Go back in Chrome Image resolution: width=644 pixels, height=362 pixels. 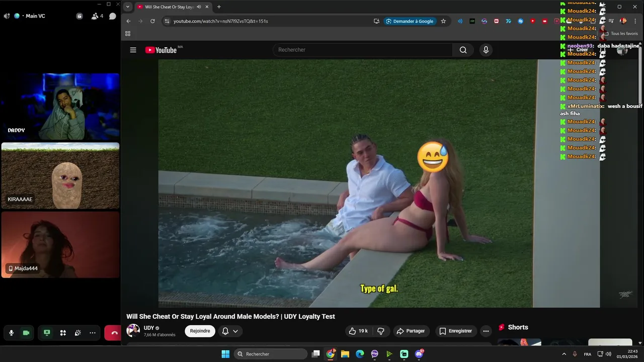tap(128, 21)
